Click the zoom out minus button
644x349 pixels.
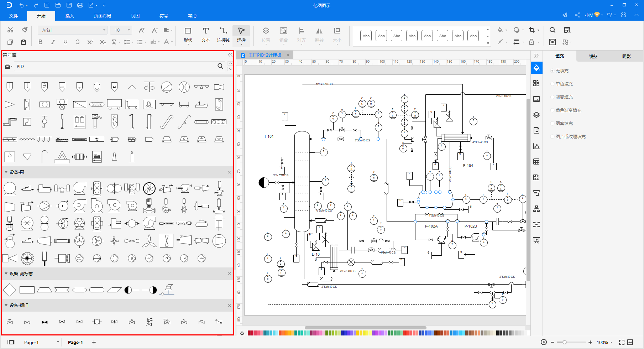[553, 342]
